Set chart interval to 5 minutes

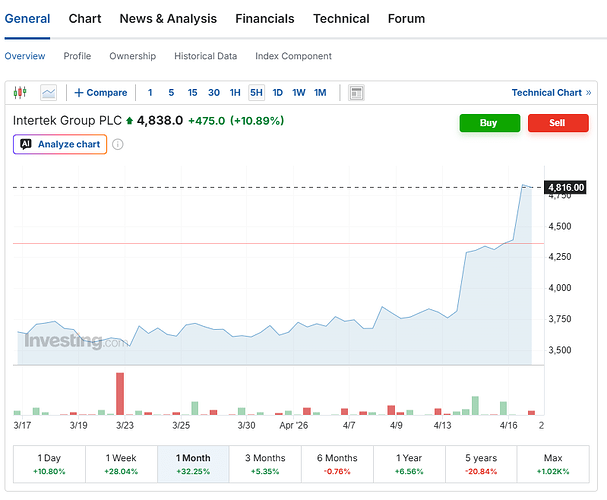pos(171,92)
